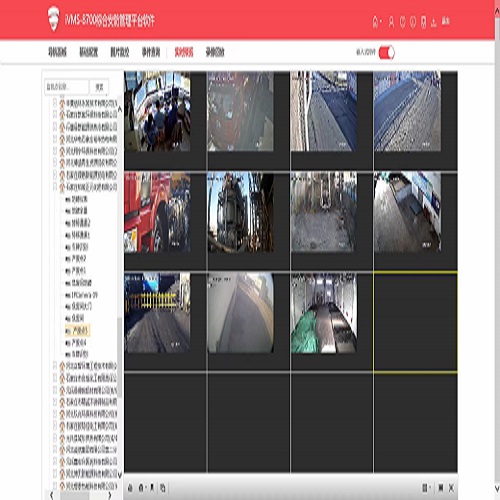
Task: Tick the checkbox of the last organization in tree
Action: [55, 486]
